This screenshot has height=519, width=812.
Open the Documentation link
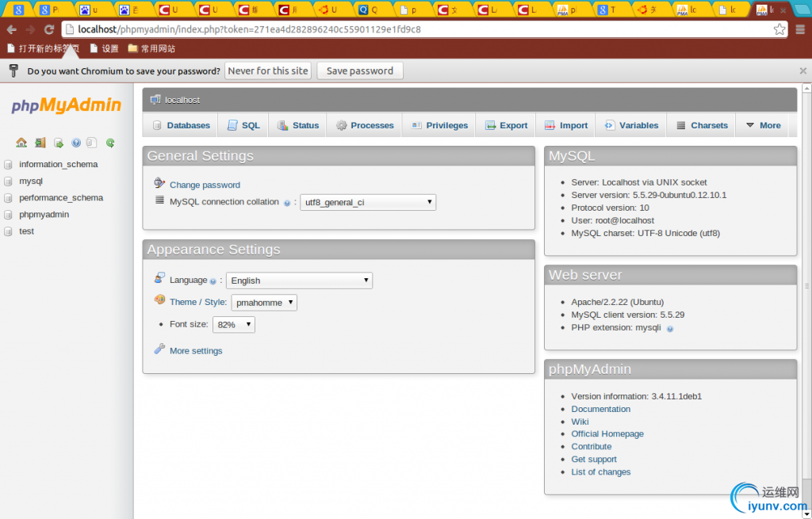[601, 409]
